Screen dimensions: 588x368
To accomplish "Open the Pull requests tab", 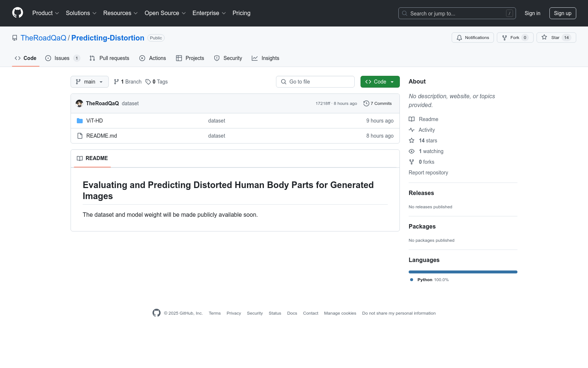I will (110, 58).
